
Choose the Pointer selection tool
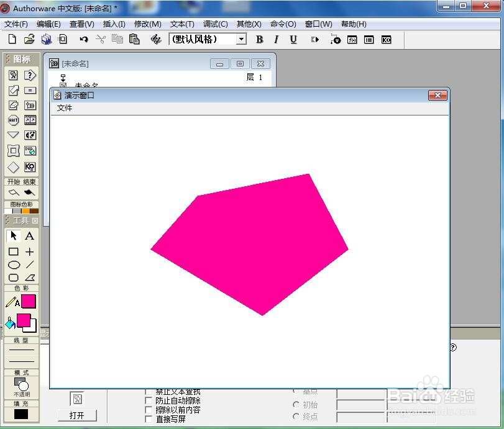13,236
